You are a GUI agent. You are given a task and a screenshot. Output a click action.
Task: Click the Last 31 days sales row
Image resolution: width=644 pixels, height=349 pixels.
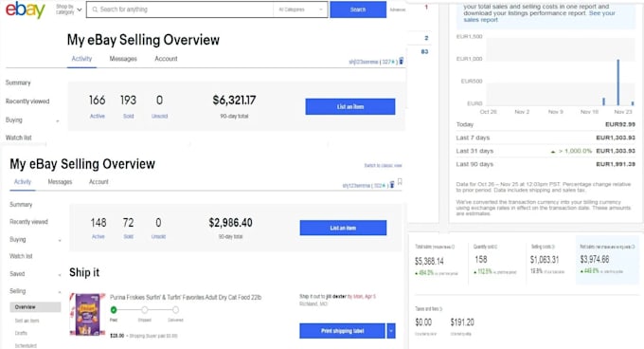[546, 151]
